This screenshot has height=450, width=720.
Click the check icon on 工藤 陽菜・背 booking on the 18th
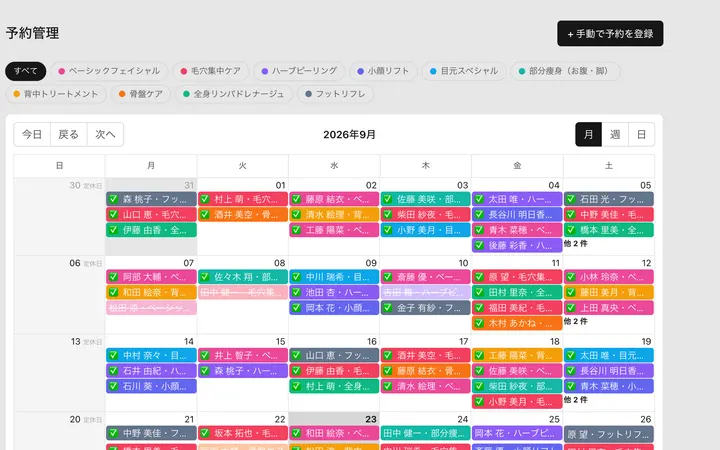pyautogui.click(x=479, y=355)
